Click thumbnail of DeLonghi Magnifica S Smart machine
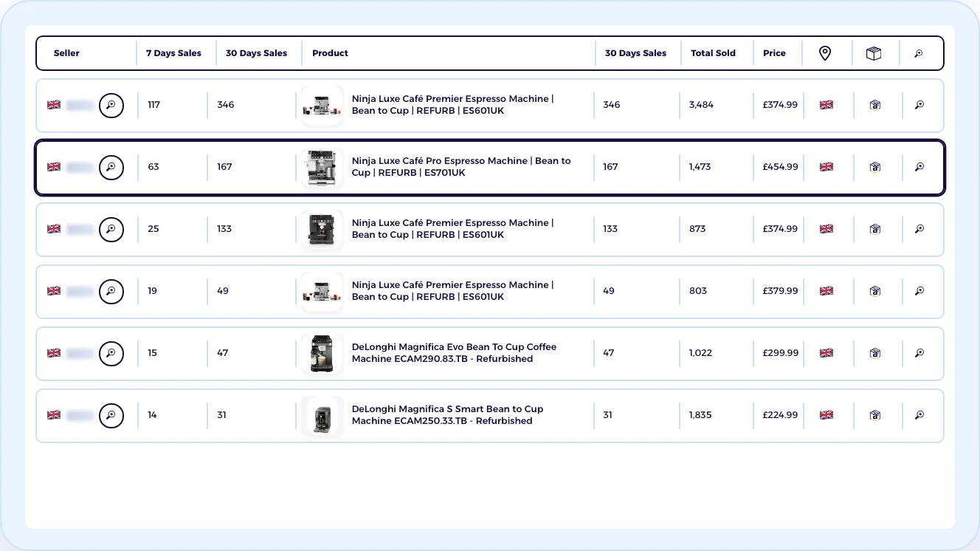980x551 pixels. click(x=322, y=415)
